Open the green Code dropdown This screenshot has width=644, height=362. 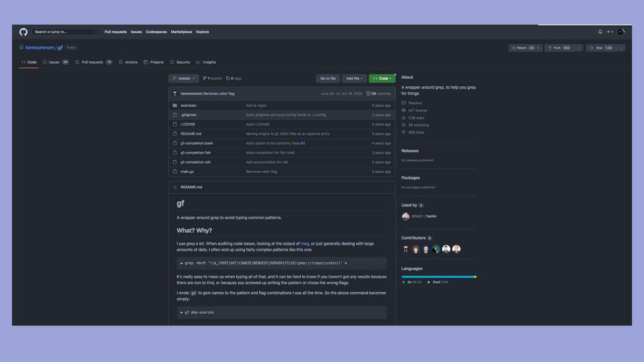[x=382, y=78]
